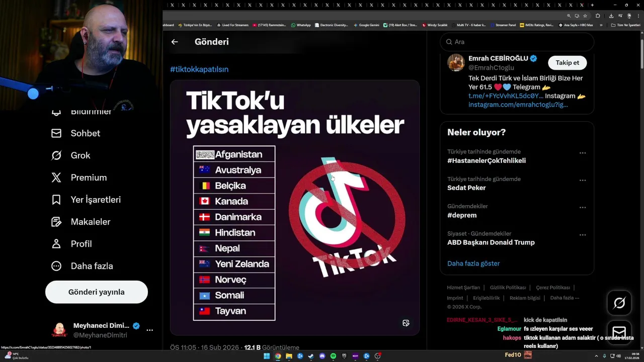Open browser downloads icon
Image resolution: width=644 pixels, height=362 pixels.
(x=611, y=16)
